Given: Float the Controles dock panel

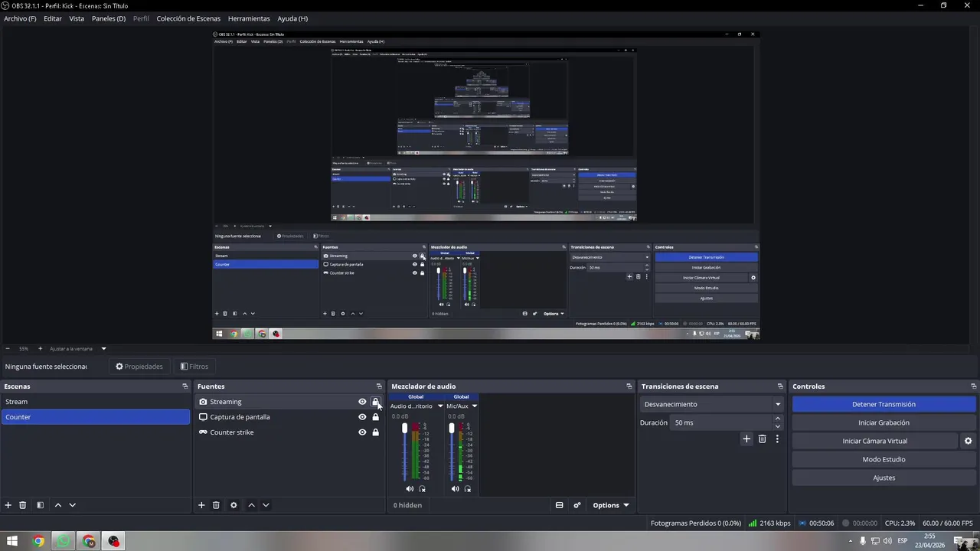Looking at the screenshot, I should coord(974,386).
